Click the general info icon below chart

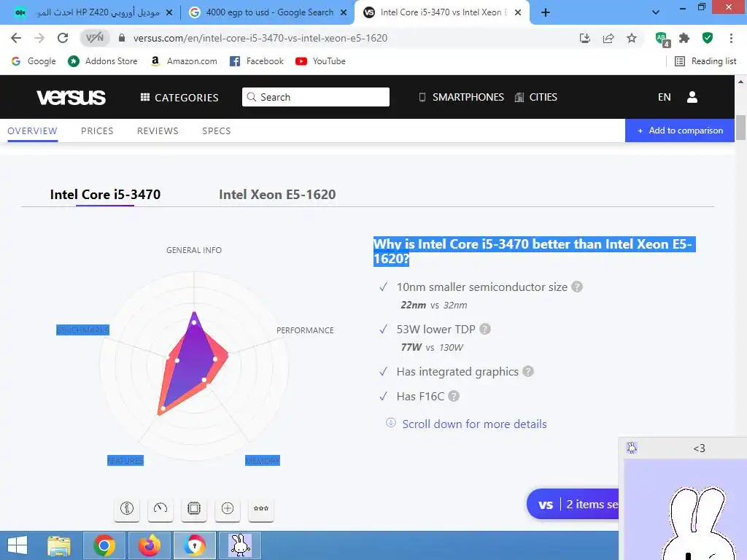click(x=127, y=508)
